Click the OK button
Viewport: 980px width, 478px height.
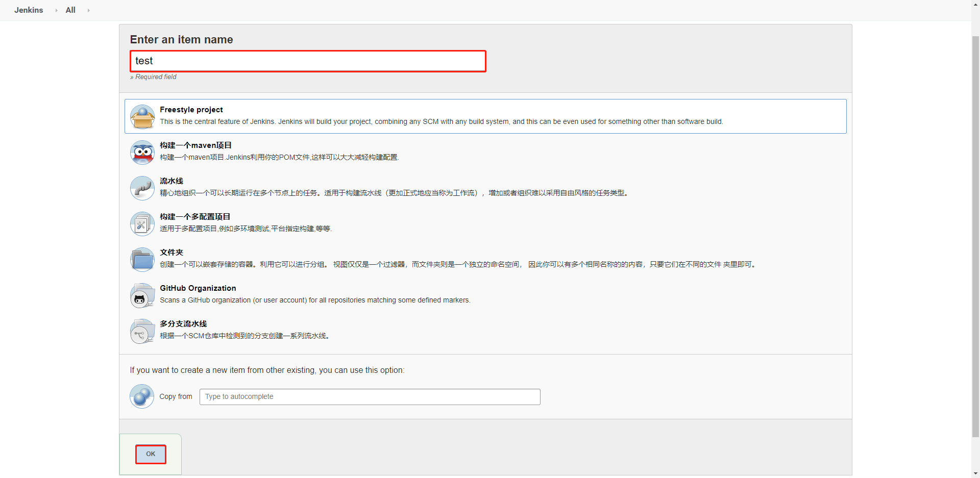pyautogui.click(x=151, y=454)
